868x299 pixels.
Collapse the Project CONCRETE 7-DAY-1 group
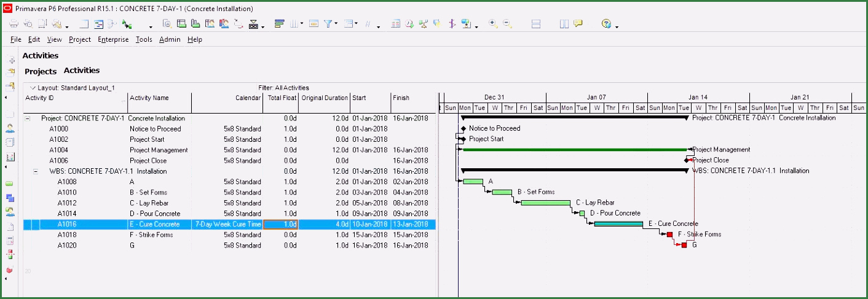pyautogui.click(x=27, y=118)
